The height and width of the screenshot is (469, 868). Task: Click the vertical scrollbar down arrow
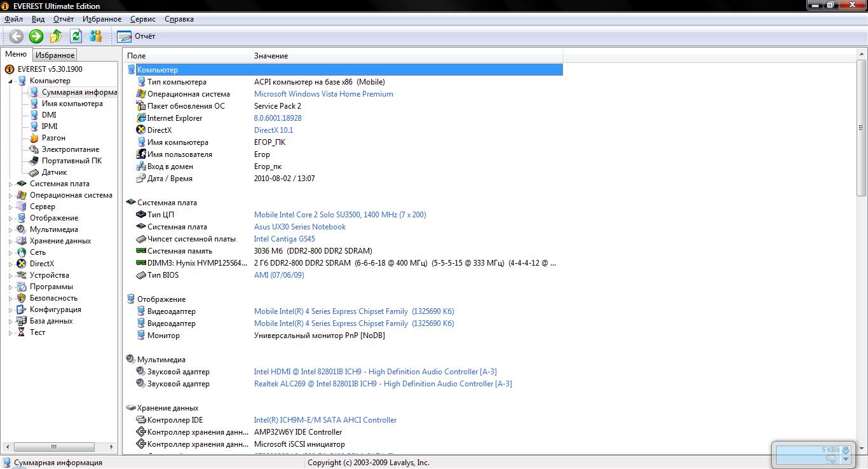click(x=862, y=449)
